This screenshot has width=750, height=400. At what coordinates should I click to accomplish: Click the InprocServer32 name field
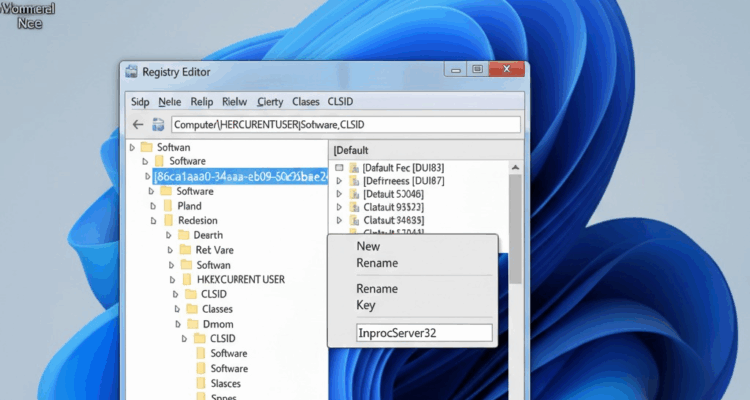click(424, 333)
